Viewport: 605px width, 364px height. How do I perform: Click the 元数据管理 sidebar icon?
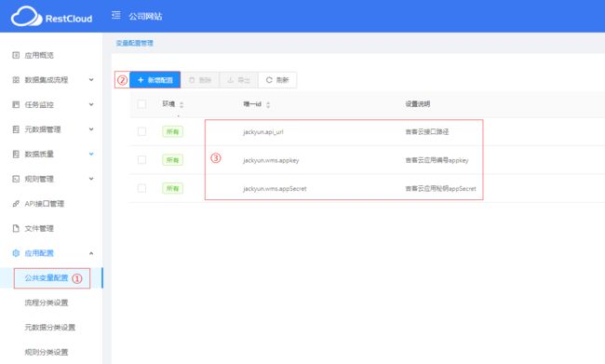16,129
